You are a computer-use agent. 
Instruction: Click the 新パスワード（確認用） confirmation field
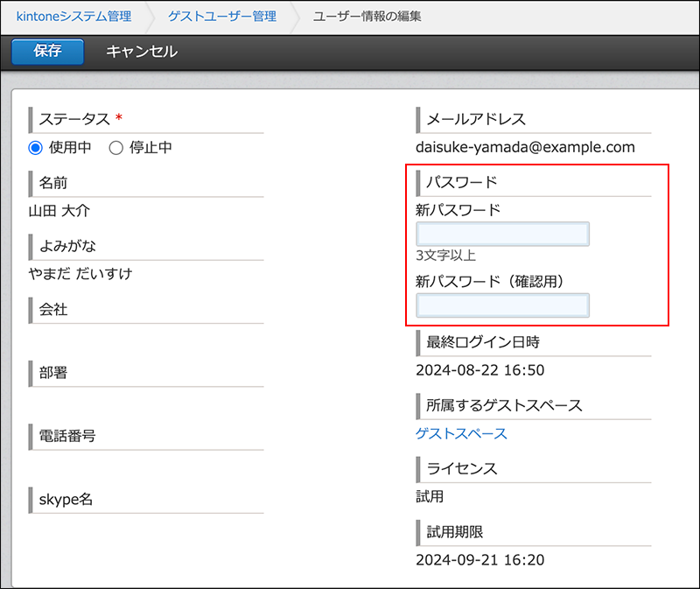pos(502,305)
